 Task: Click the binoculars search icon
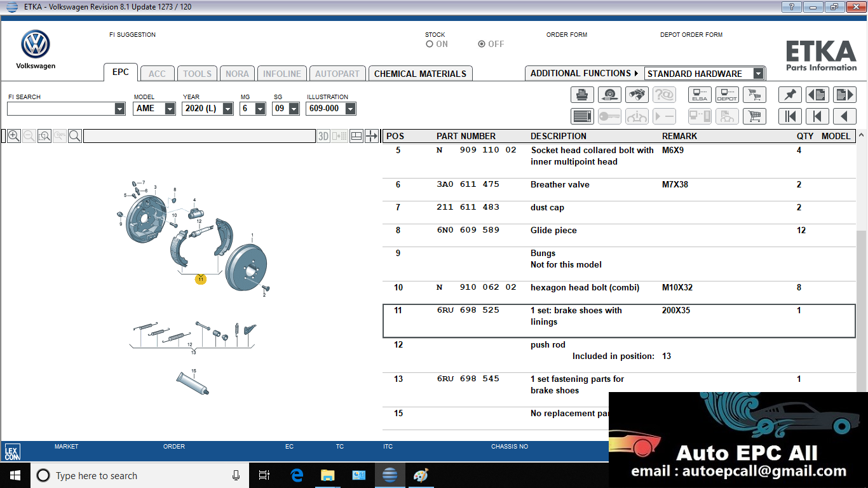pos(637,95)
